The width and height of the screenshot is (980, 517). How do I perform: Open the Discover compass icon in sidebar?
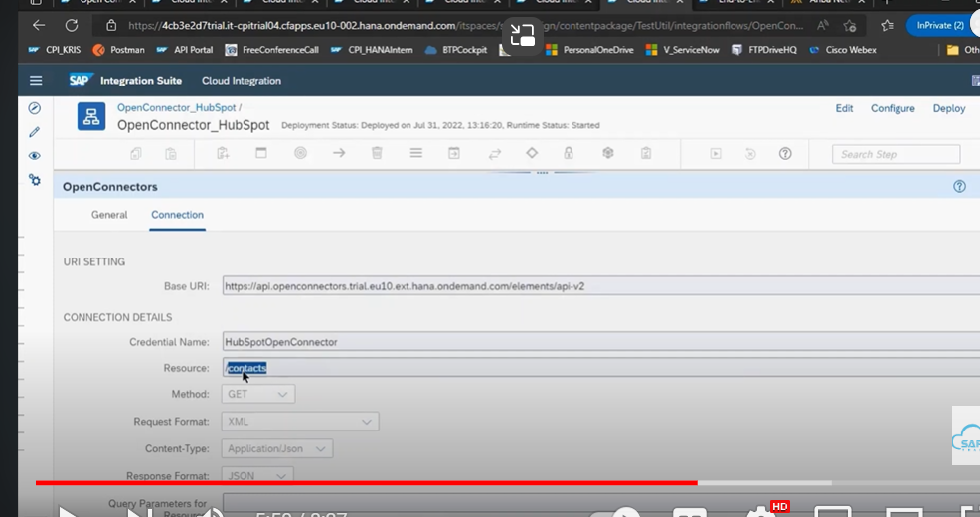coord(35,108)
